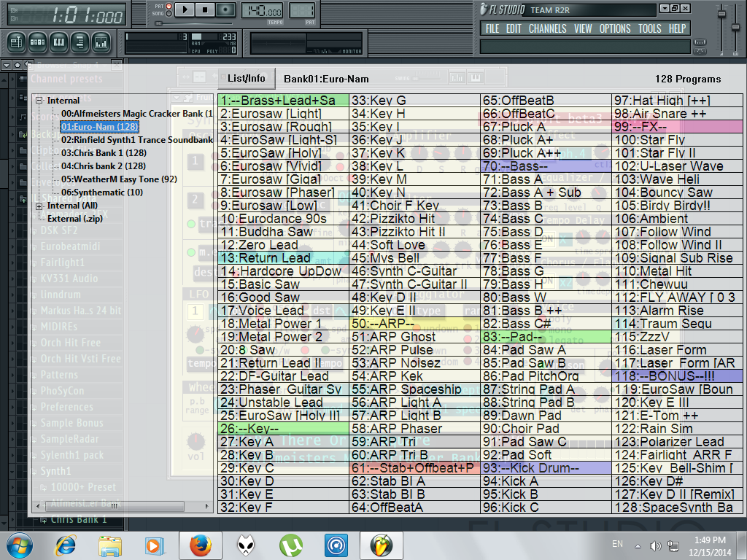Screen dimensions: 747x560
Task: Open Firefox from the taskbar
Action: coord(201,545)
